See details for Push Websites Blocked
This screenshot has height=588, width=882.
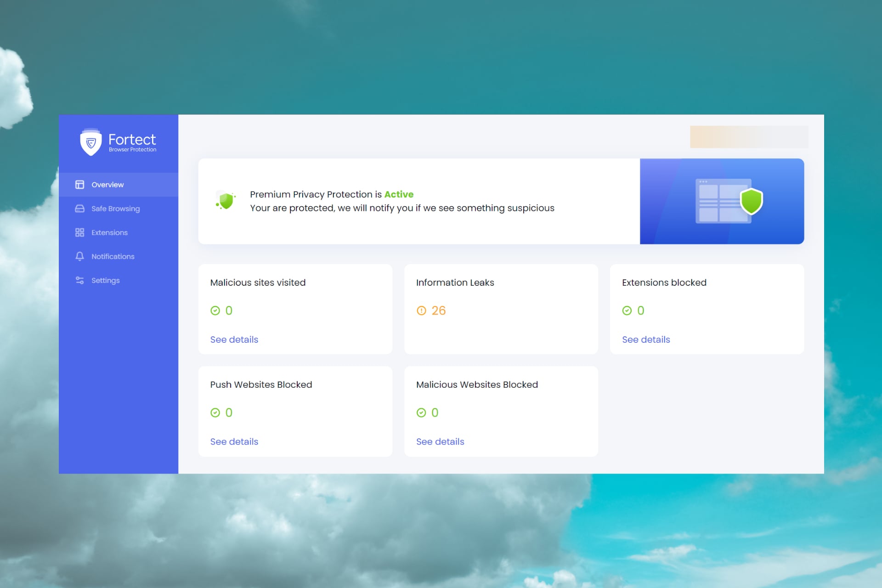click(x=234, y=441)
